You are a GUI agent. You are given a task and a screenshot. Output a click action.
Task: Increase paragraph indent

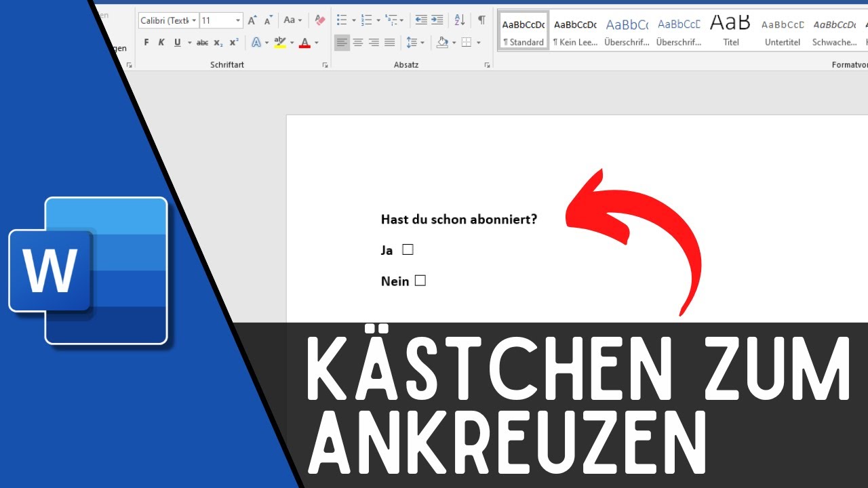click(x=437, y=20)
